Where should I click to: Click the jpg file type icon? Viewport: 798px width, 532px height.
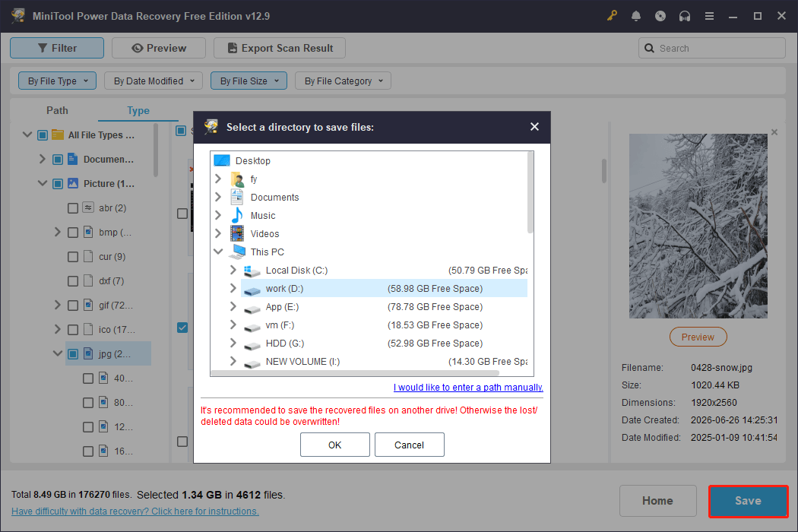point(88,353)
